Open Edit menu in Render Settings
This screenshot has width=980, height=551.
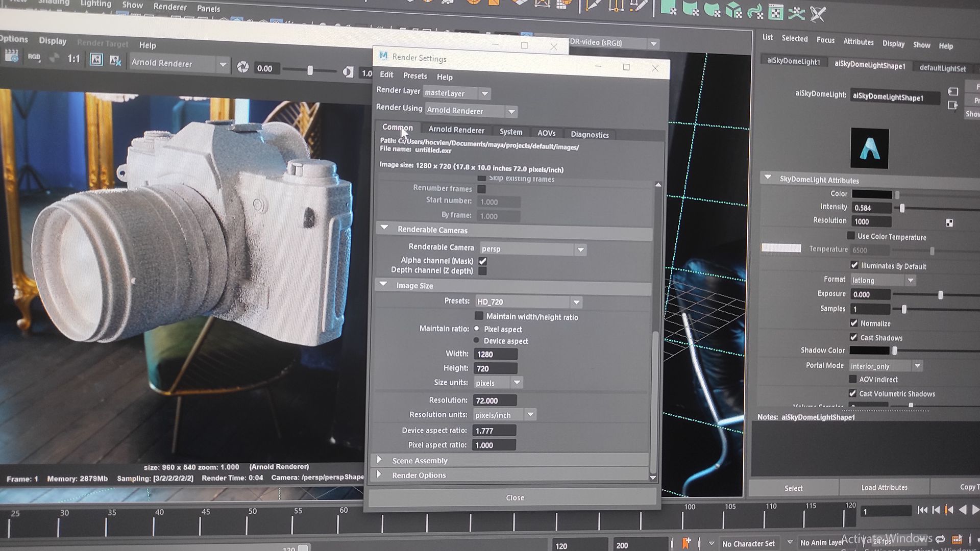point(386,74)
